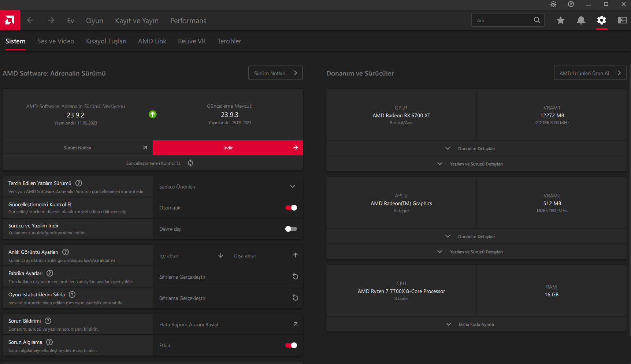Go back with the left arrow

[x=30, y=21]
